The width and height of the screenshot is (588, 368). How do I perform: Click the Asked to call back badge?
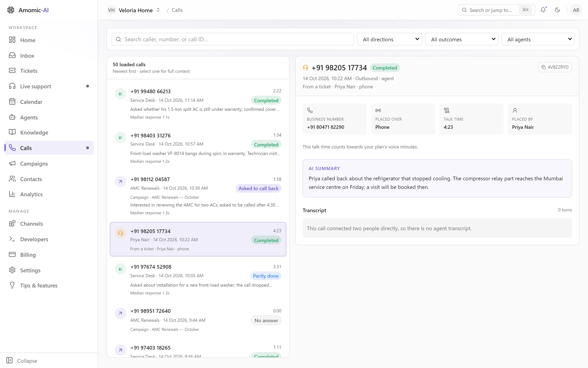click(x=258, y=188)
